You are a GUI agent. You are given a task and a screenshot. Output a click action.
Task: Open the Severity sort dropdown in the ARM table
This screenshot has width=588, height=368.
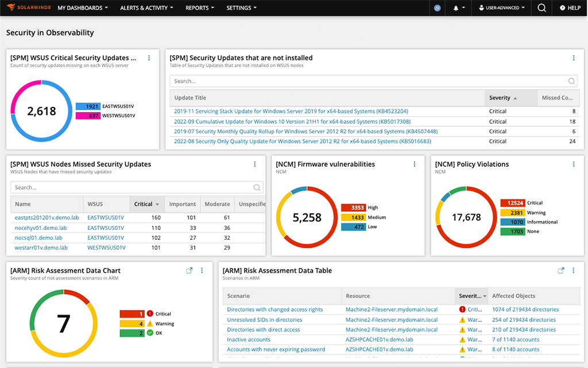click(486, 296)
